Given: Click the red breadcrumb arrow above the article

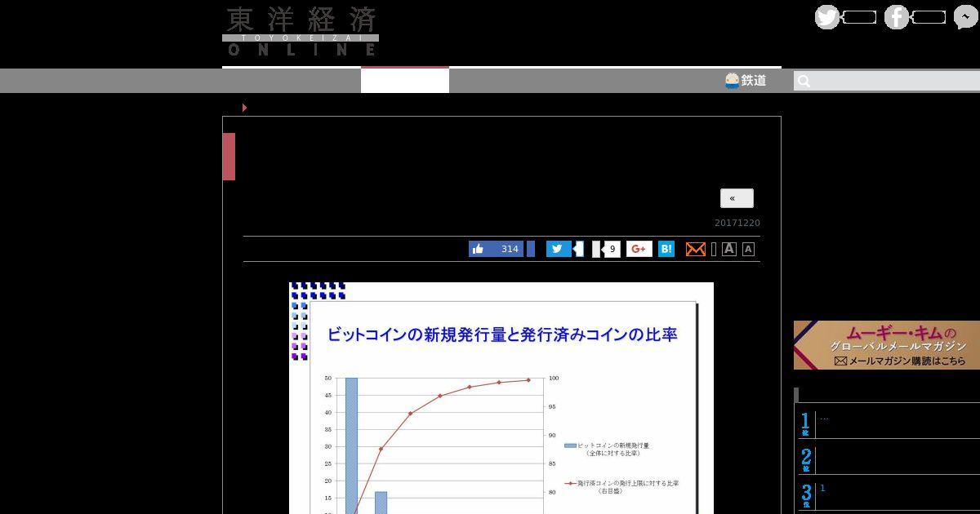Looking at the screenshot, I should (x=244, y=108).
